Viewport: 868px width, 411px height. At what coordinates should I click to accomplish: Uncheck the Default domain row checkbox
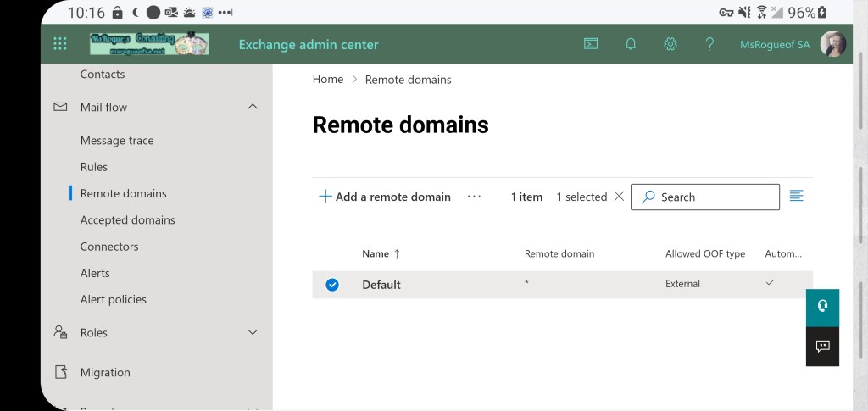[332, 285]
